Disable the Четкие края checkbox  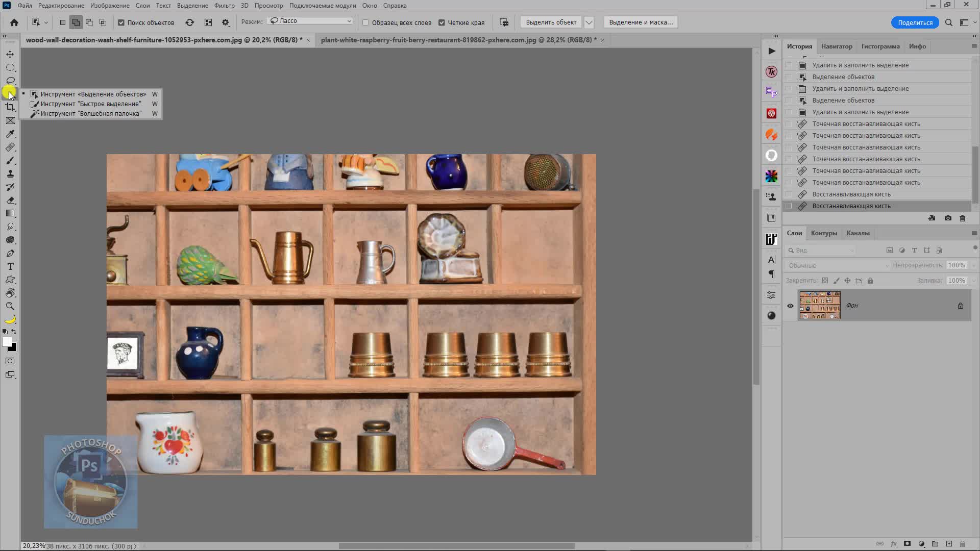tap(442, 22)
